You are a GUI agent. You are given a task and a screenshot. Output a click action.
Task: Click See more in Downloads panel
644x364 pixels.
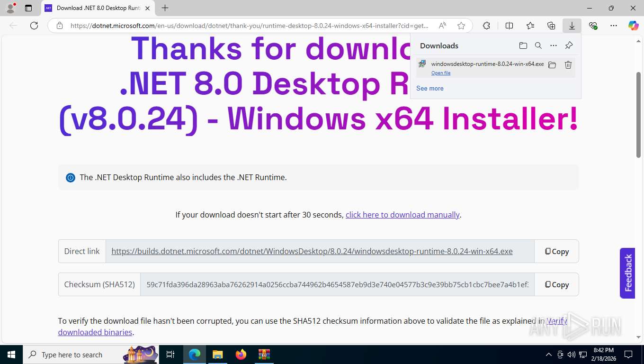tap(430, 88)
